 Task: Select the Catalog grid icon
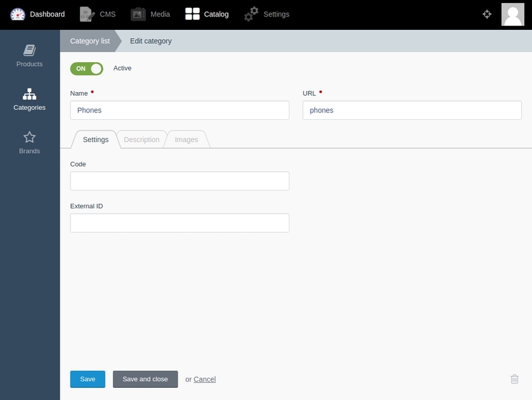[x=192, y=14]
